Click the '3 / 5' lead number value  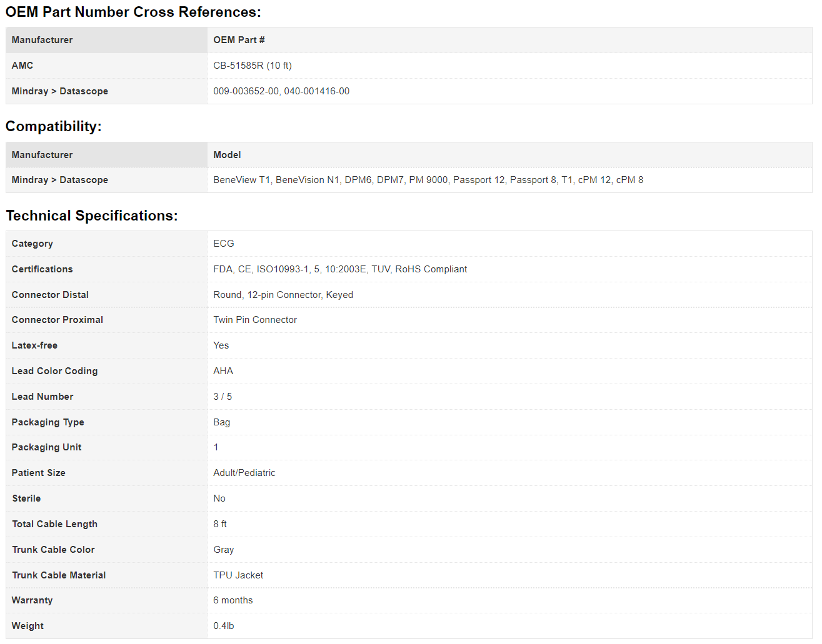coord(223,397)
